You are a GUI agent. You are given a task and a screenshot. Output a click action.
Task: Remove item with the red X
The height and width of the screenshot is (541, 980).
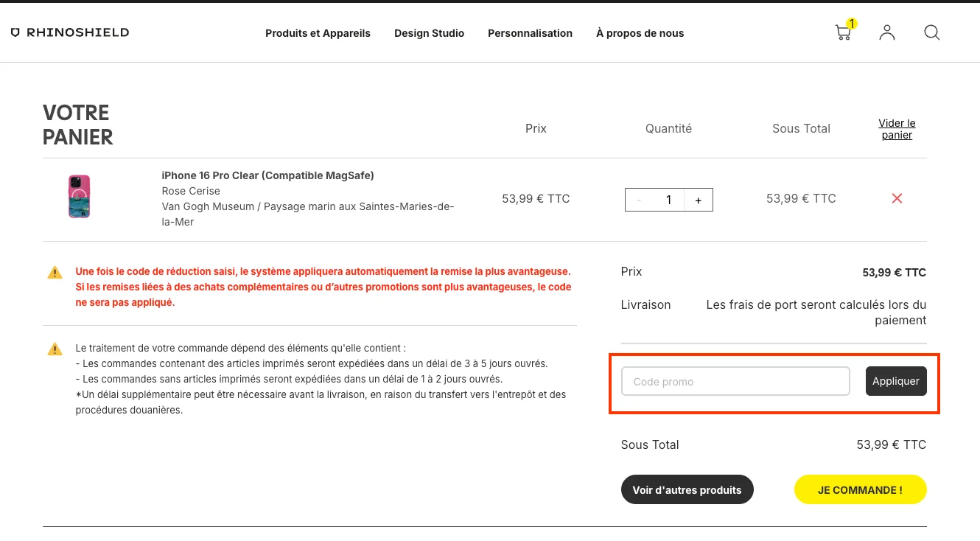point(897,198)
